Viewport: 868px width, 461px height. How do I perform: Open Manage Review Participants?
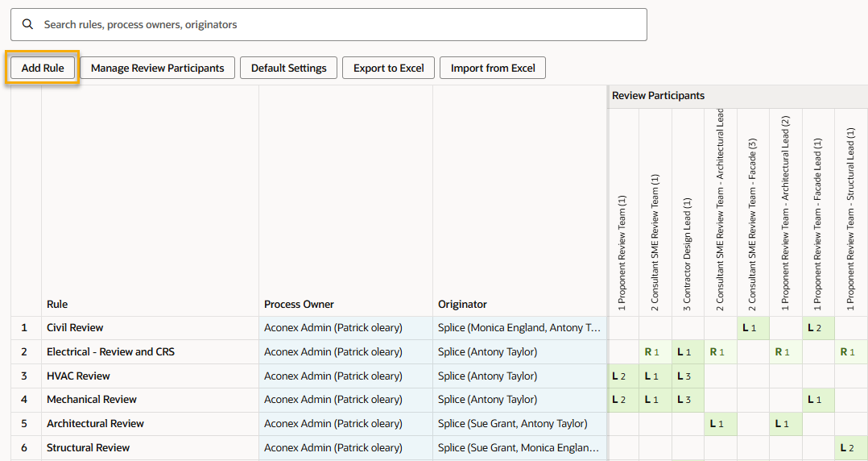157,68
